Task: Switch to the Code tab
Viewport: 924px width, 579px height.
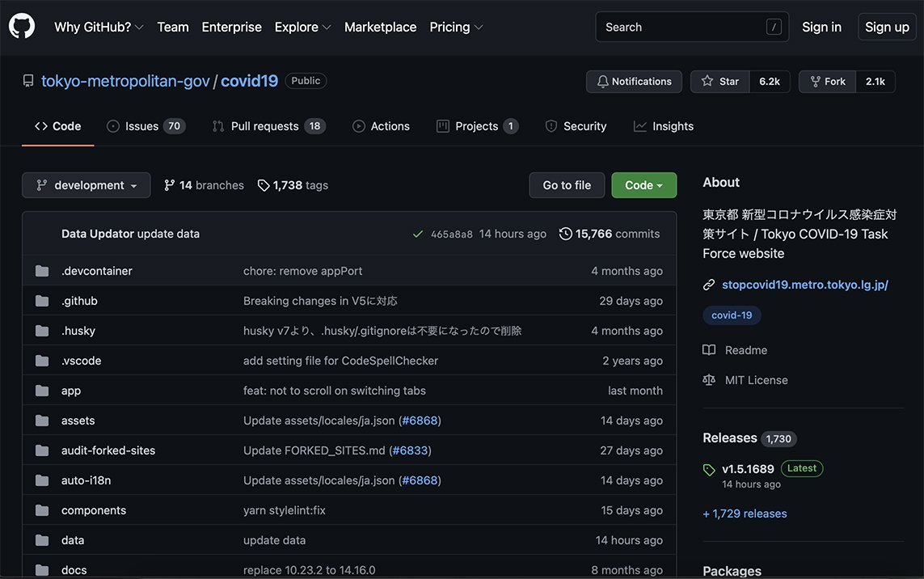Action: click(x=57, y=126)
